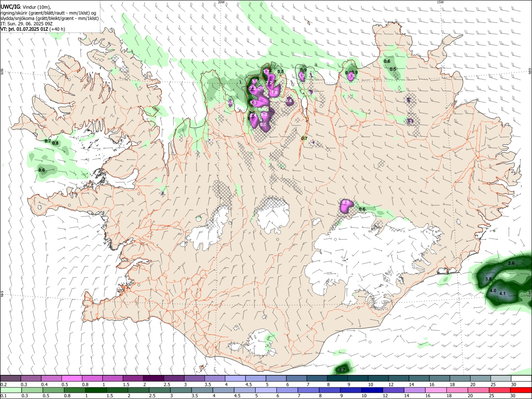Click the 2.6 rain value offshore southeast
This screenshot has width=532, height=399.
pos(511,263)
